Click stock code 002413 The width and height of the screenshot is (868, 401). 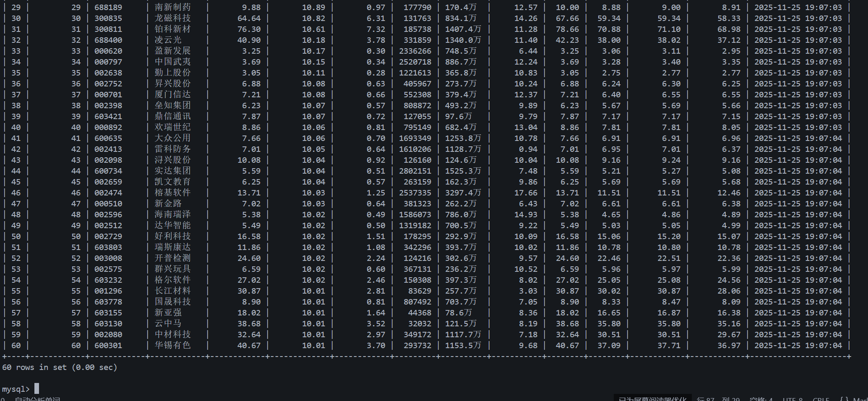(108, 149)
